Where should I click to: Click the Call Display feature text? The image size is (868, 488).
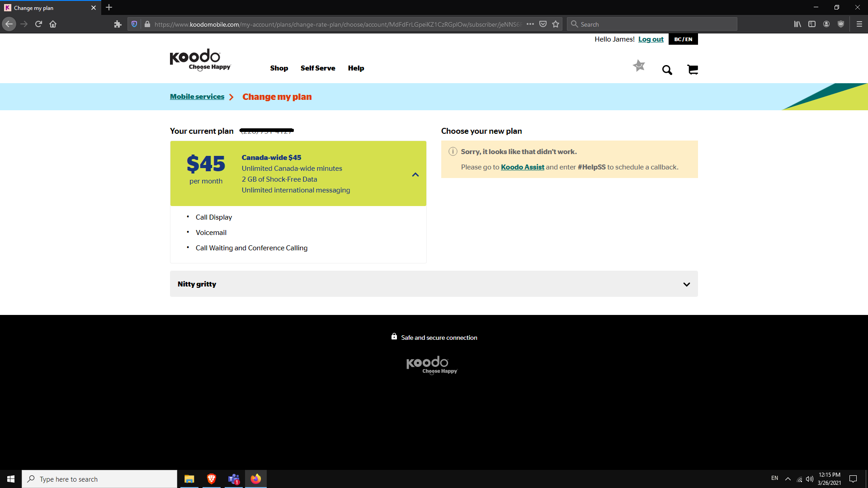coord(214,217)
